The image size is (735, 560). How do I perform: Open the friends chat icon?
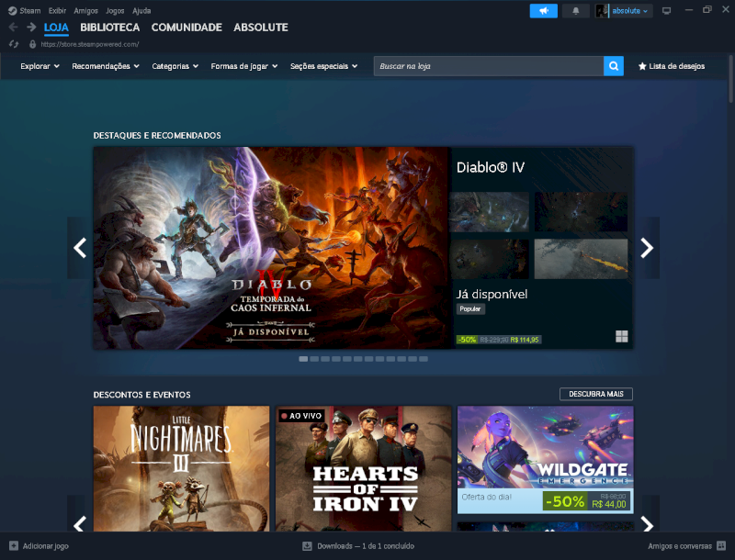[721, 545]
